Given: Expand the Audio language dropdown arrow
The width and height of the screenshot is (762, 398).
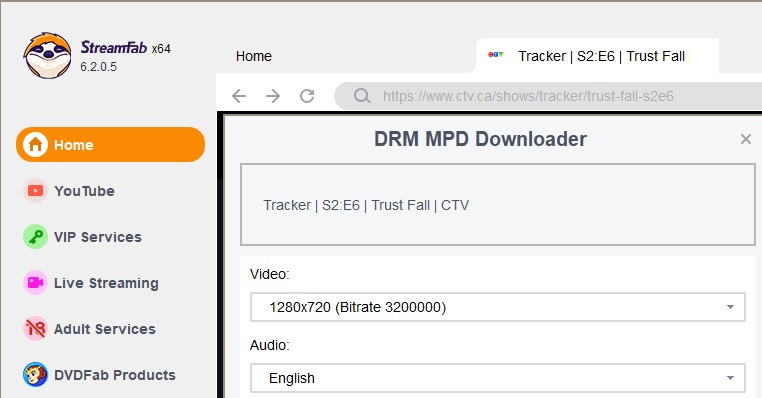Looking at the screenshot, I should (730, 378).
